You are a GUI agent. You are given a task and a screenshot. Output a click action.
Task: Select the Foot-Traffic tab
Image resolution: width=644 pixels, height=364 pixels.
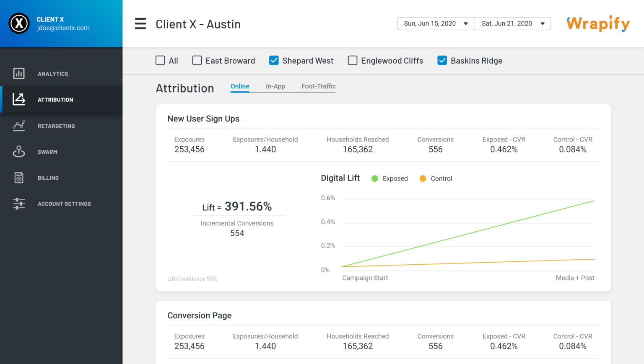click(x=318, y=86)
